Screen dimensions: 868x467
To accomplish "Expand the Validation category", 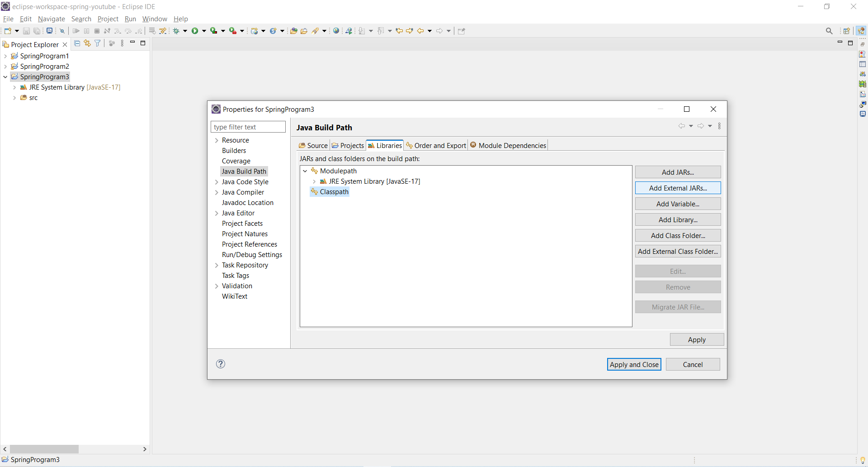I will tap(217, 286).
